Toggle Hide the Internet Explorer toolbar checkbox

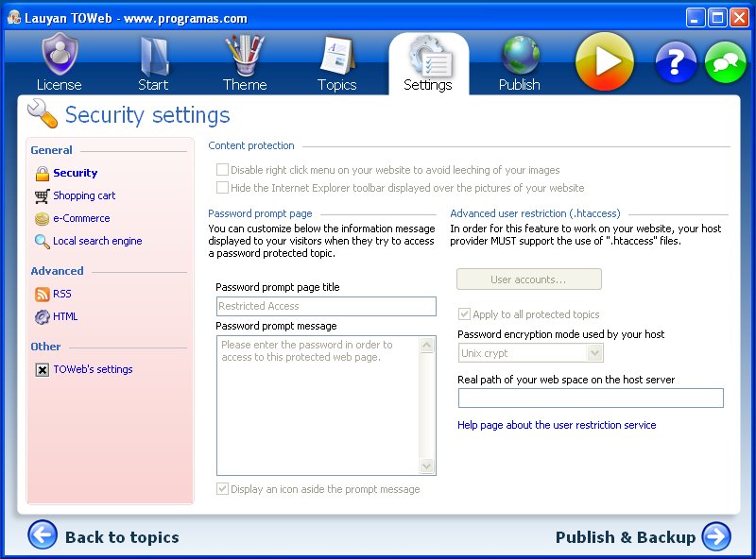222,188
